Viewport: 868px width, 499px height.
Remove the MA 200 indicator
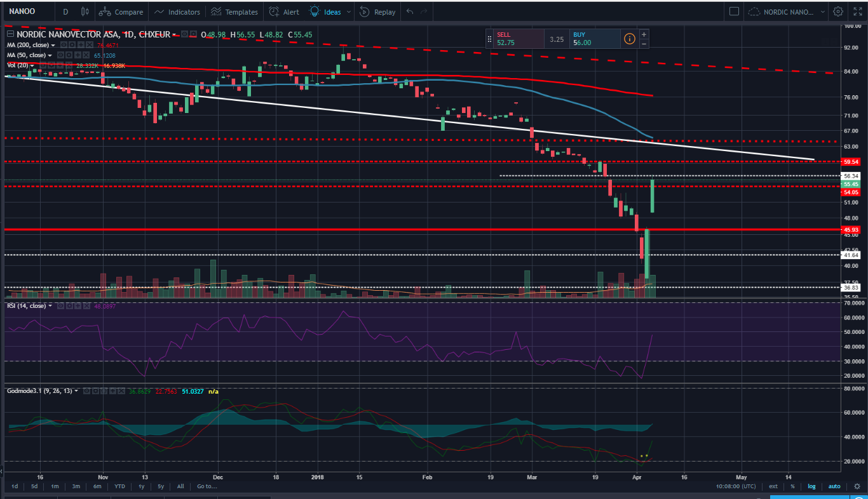coord(90,45)
